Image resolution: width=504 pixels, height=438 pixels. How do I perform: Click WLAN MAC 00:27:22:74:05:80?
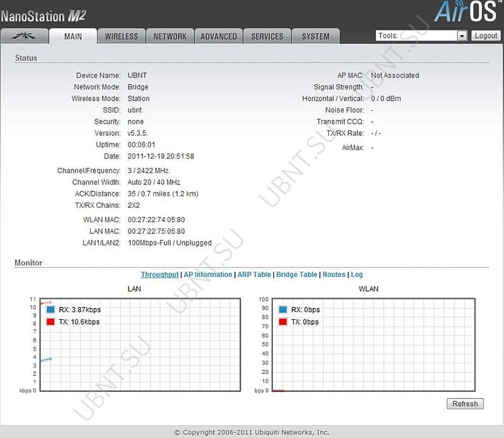pyautogui.click(x=156, y=220)
